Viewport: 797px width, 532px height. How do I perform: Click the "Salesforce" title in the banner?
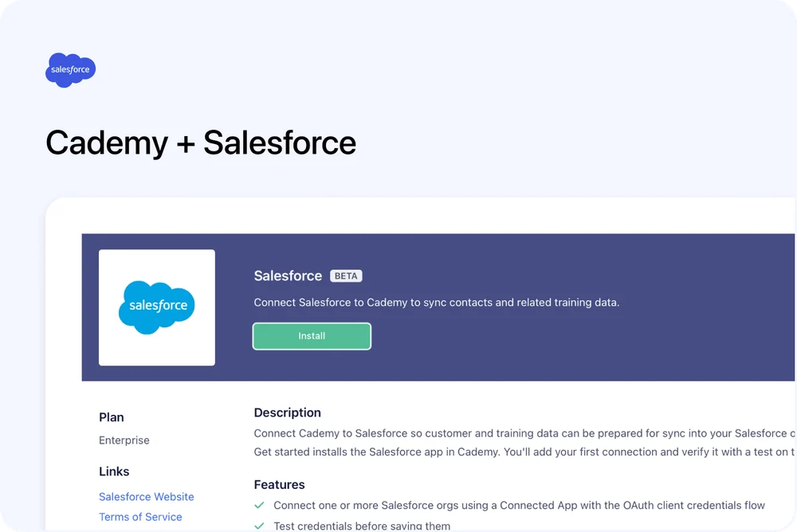click(x=289, y=276)
